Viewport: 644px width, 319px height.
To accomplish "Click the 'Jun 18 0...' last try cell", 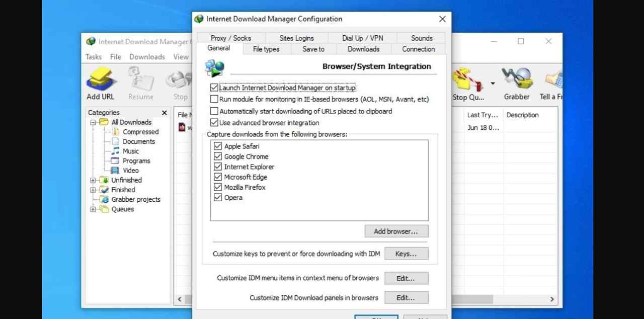I will tap(483, 128).
